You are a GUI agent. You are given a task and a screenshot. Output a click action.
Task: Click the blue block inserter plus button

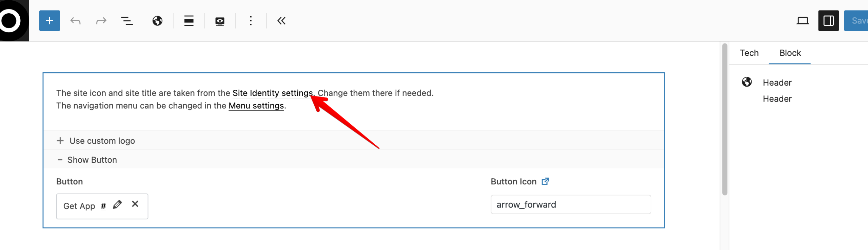point(50,21)
